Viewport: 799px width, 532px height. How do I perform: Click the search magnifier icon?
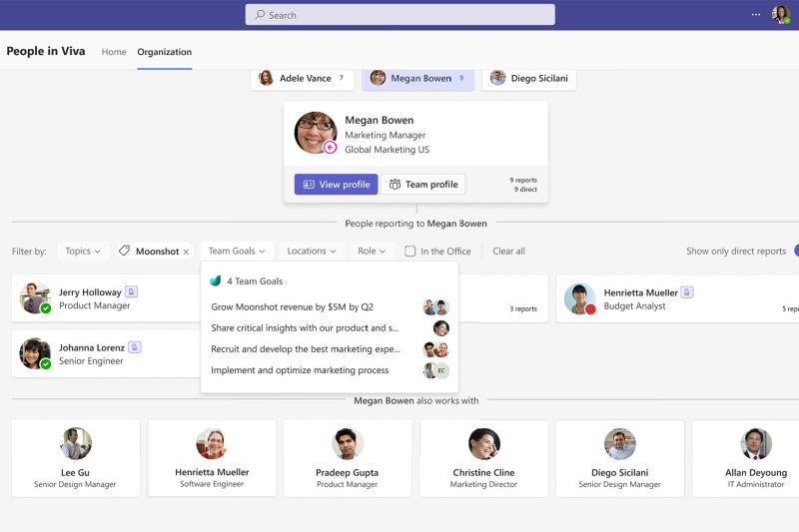260,15
